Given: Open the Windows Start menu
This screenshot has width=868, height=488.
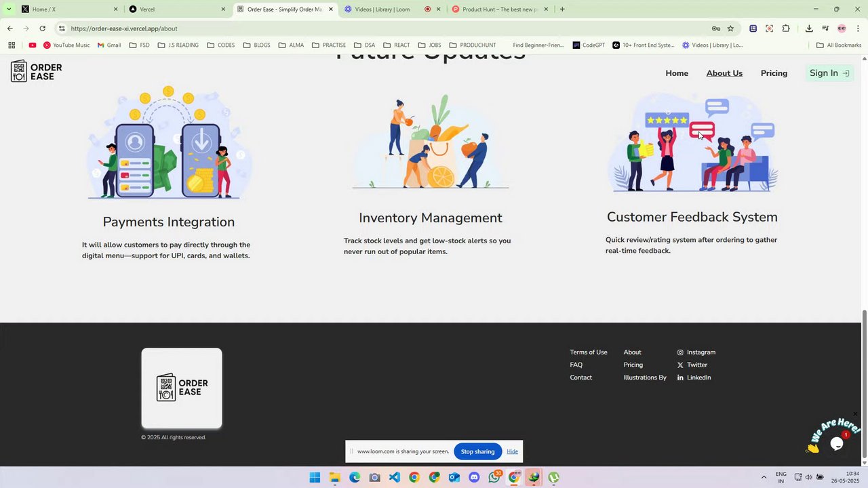Looking at the screenshot, I should 315,477.
